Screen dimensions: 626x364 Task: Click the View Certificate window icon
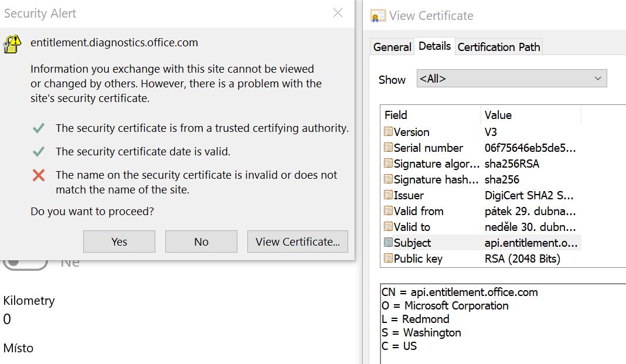[x=377, y=16]
